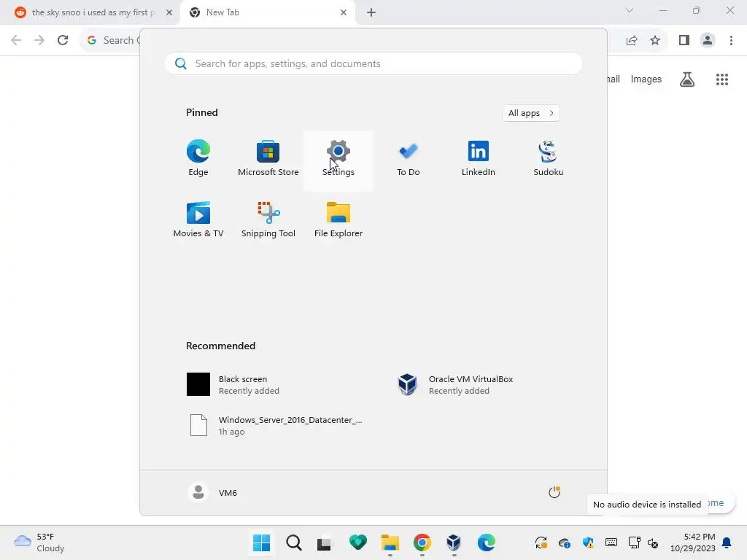
Task: Open File Explorer from pinned apps
Action: pyautogui.click(x=338, y=219)
